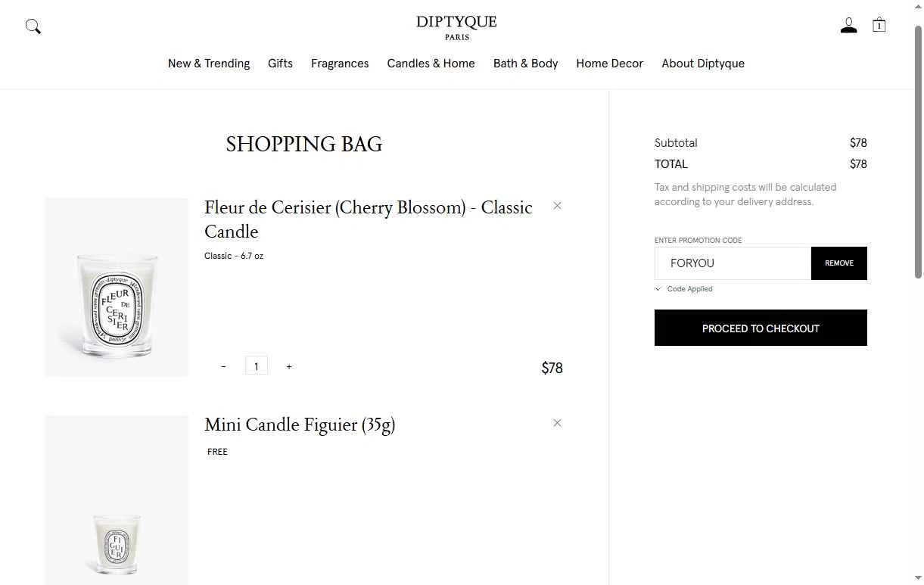
Task: Expand the Code Applied chevron
Action: (658, 289)
